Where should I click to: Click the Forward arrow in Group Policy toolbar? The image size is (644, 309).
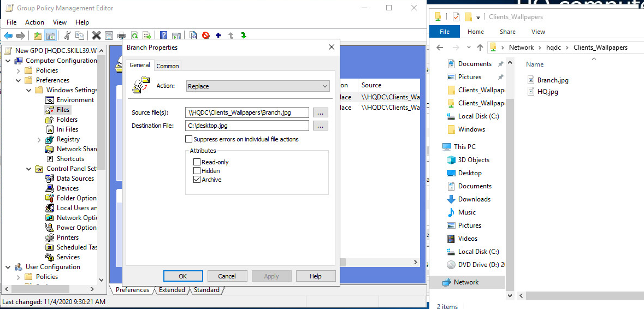(x=21, y=35)
